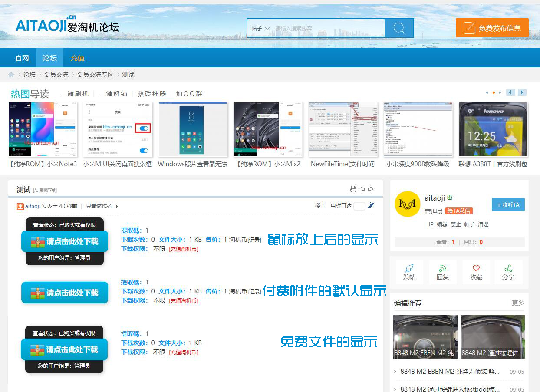Click the middle 请点击此处下载 paid attachment button
540x392 pixels.
(x=65, y=293)
